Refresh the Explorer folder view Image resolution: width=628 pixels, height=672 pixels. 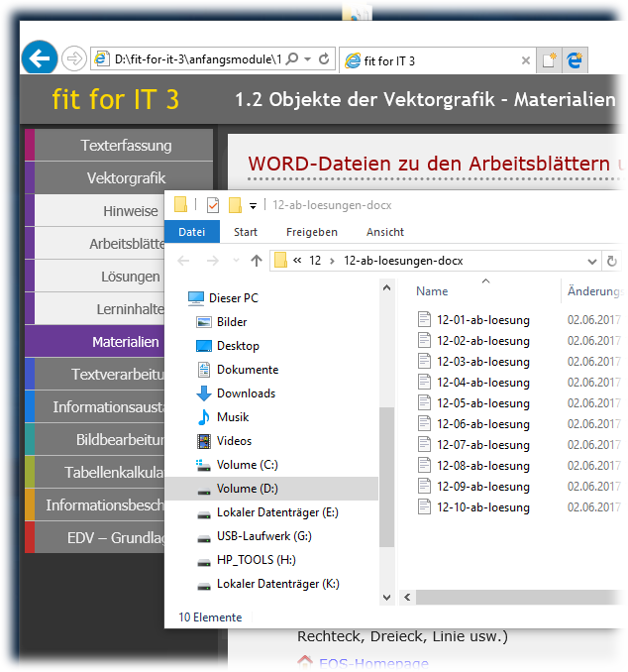tap(612, 261)
